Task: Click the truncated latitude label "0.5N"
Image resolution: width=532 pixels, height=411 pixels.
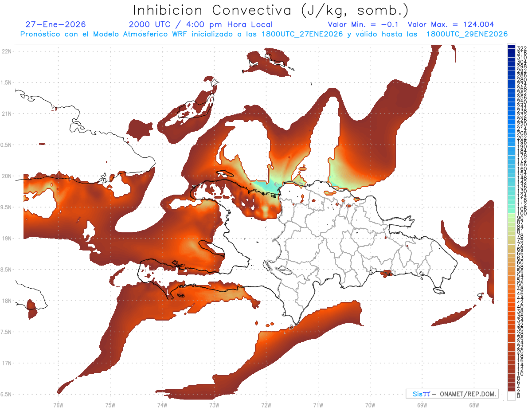Action: 6,145
